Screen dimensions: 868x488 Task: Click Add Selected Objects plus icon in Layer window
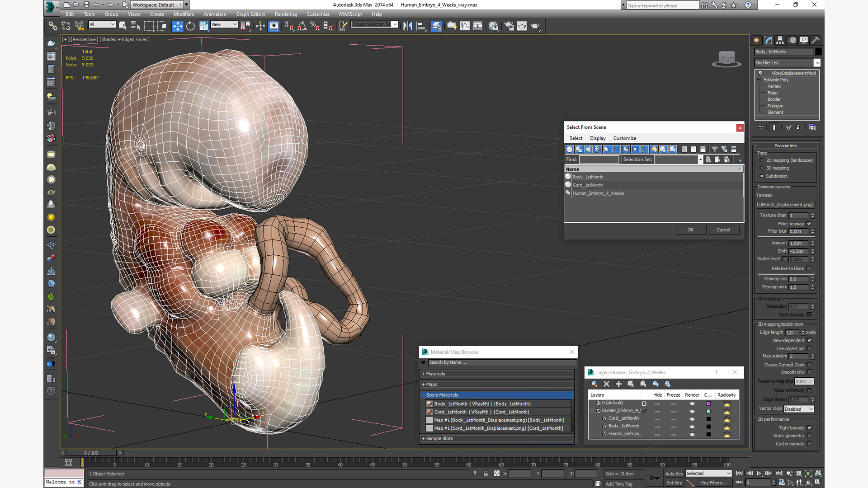click(618, 384)
